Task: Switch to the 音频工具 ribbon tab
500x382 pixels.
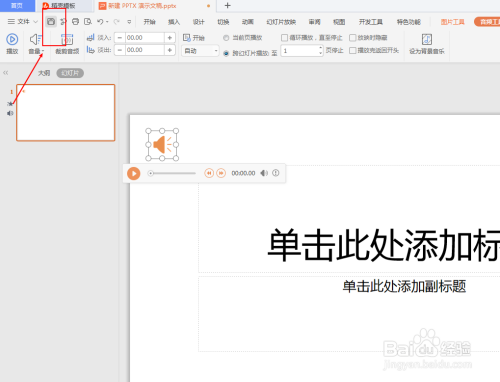Action: (x=487, y=22)
